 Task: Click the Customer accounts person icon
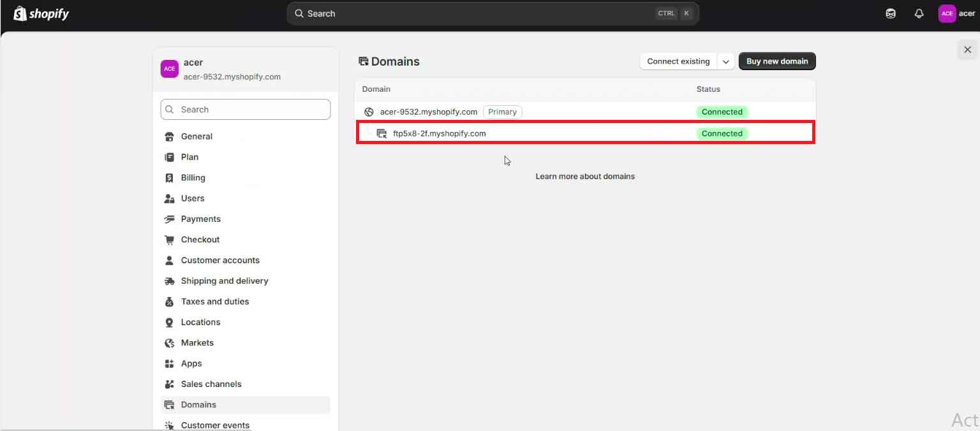click(169, 260)
